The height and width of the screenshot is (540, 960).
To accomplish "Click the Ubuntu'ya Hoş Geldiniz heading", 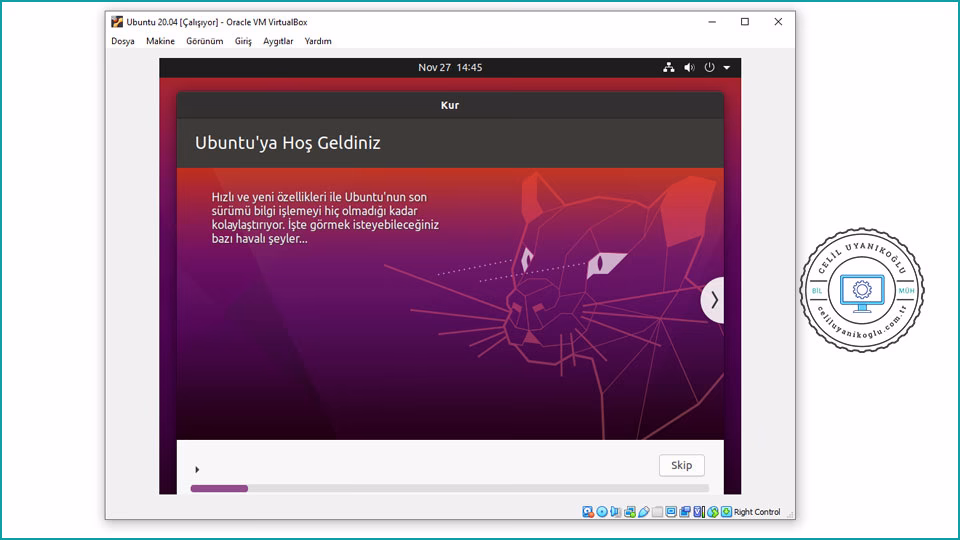I will point(288,143).
